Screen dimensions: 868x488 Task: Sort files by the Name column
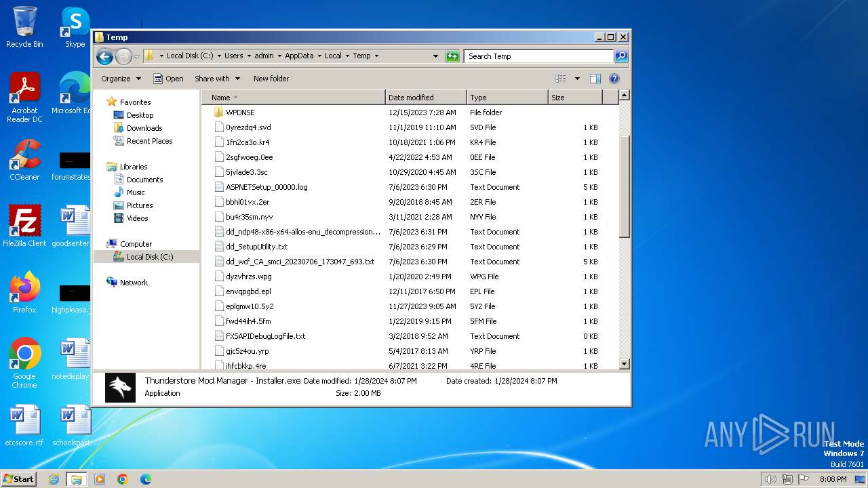294,98
